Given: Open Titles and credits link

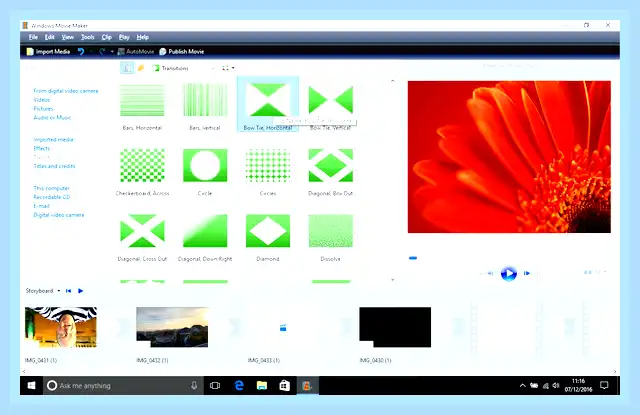Looking at the screenshot, I should [54, 166].
